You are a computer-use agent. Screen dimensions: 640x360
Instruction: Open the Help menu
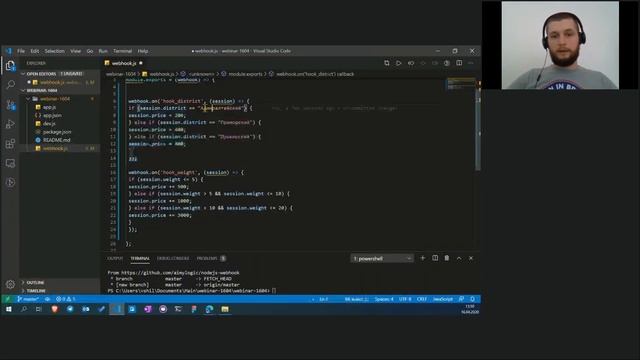(x=143, y=51)
